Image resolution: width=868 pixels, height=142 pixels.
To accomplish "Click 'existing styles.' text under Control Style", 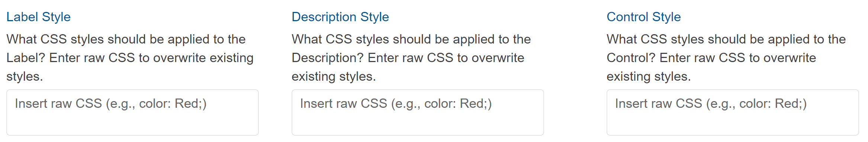I will coord(649,77).
